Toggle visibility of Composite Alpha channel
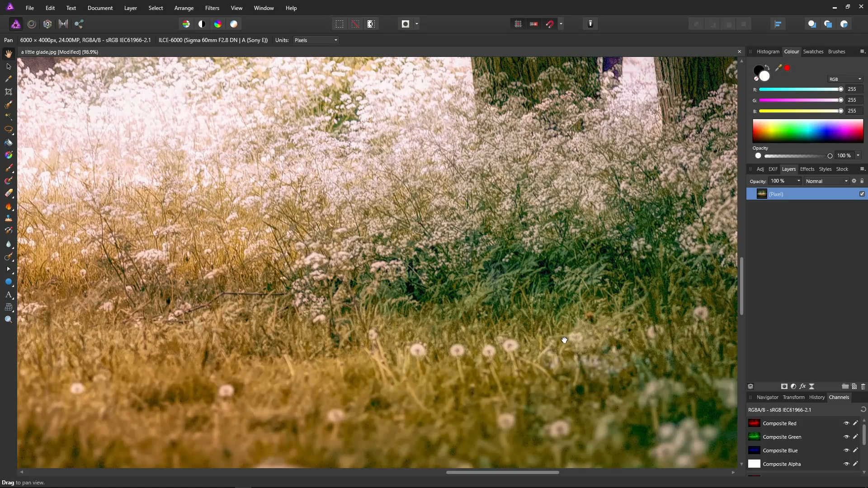This screenshot has width=868, height=488. pos(846,464)
